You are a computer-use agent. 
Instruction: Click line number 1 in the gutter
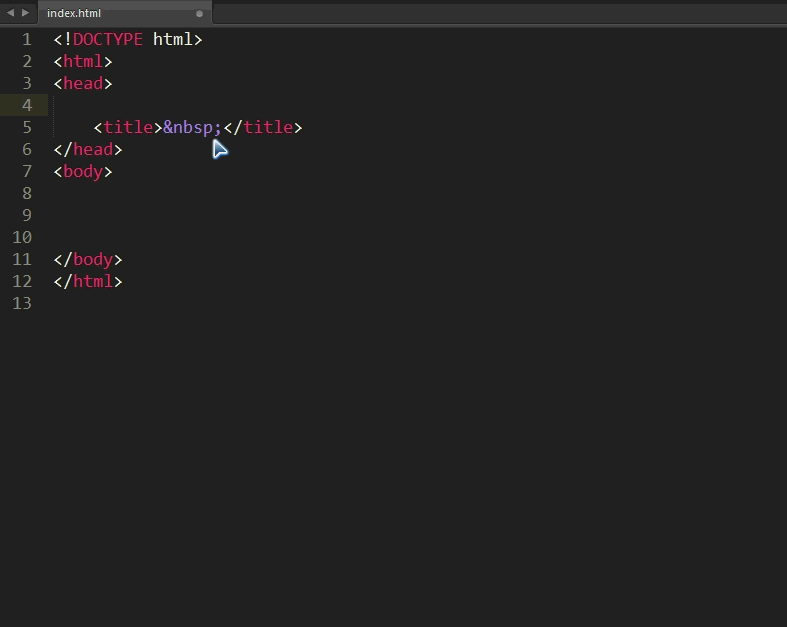27,40
